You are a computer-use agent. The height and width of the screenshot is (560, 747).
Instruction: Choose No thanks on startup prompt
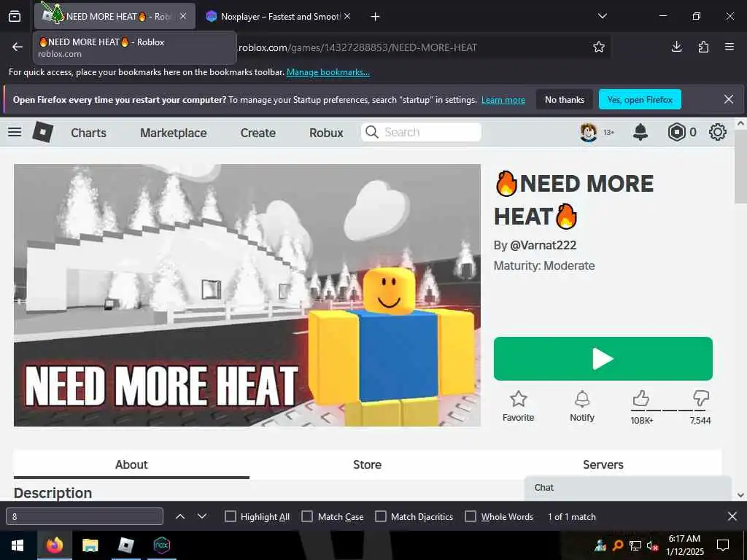pyautogui.click(x=565, y=99)
